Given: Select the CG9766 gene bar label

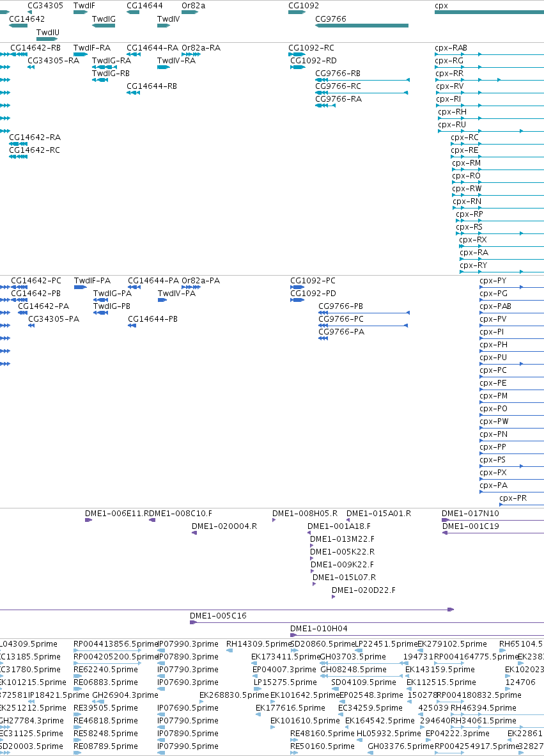Looking at the screenshot, I should tap(330, 19).
